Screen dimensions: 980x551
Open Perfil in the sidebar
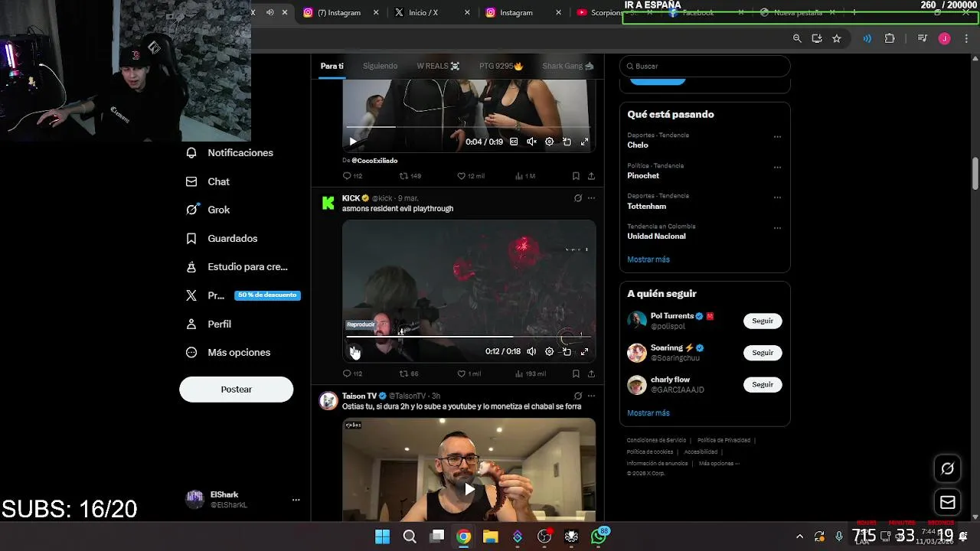209,324
